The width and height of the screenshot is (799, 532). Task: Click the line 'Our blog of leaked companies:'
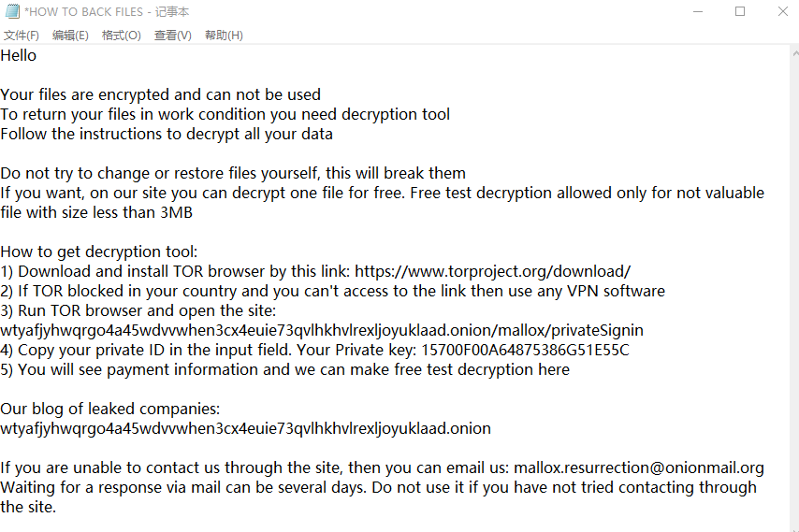tap(109, 409)
